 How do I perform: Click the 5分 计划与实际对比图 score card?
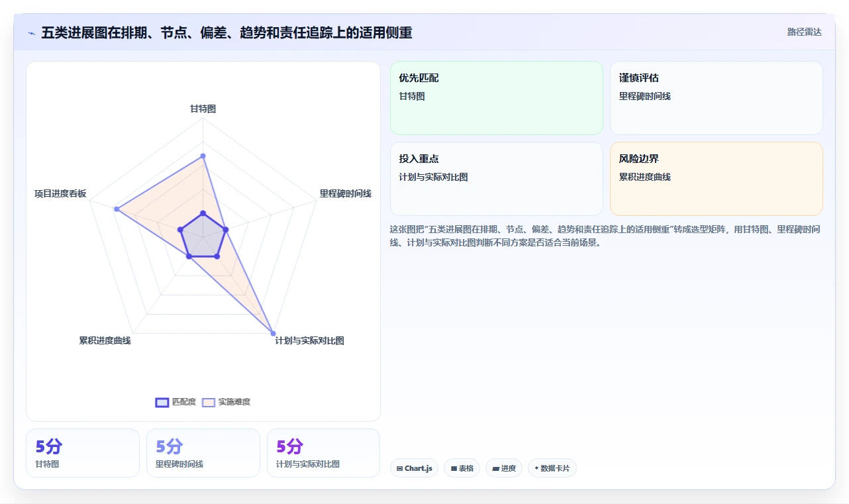pyautogui.click(x=324, y=453)
